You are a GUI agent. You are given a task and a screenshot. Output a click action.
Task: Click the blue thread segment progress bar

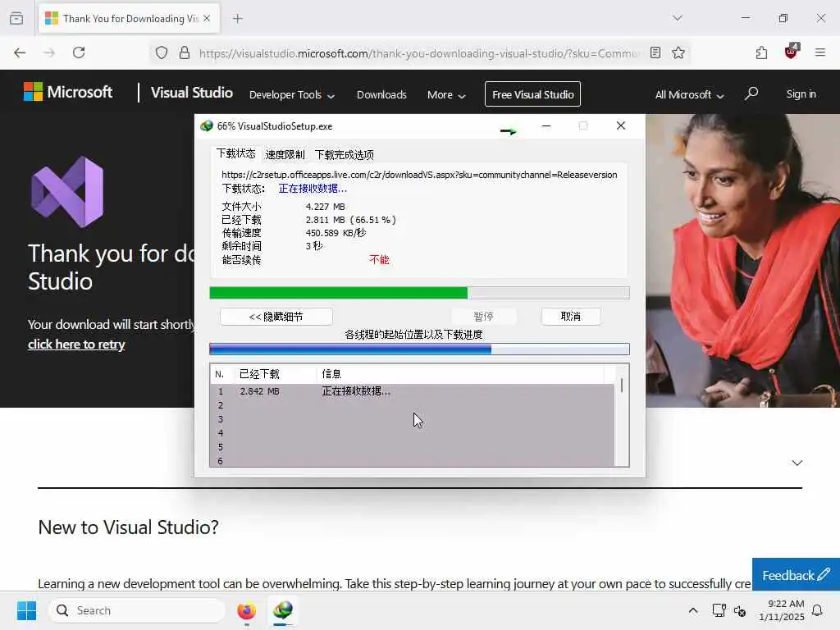click(x=419, y=349)
